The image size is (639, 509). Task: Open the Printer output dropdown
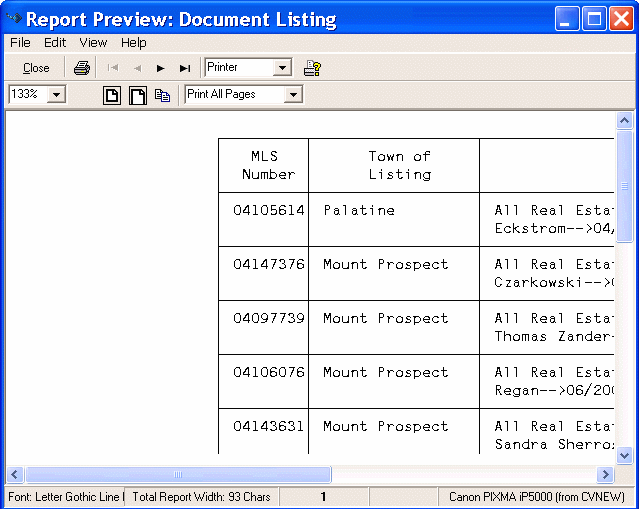pyautogui.click(x=282, y=68)
